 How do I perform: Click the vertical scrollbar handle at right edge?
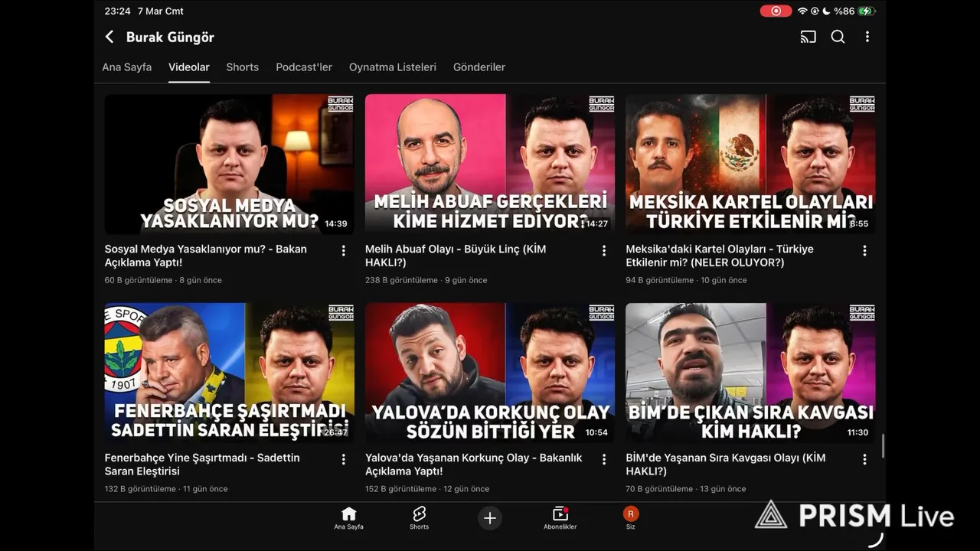tap(883, 447)
